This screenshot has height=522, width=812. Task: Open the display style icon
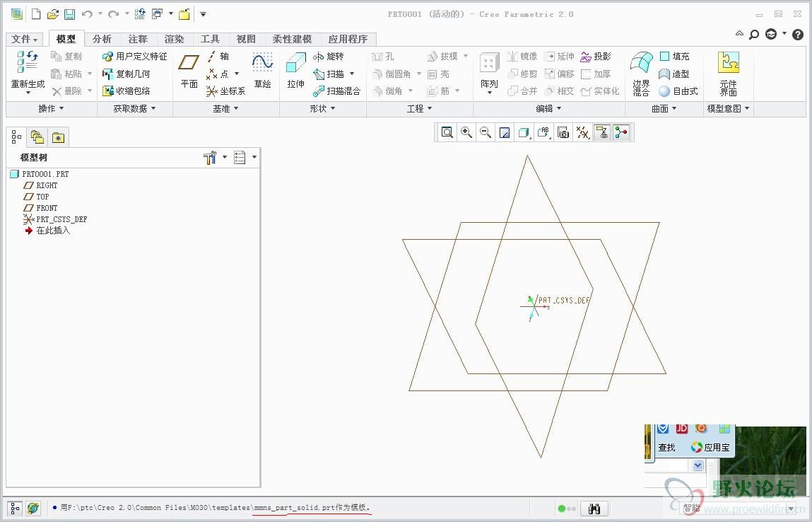click(524, 133)
